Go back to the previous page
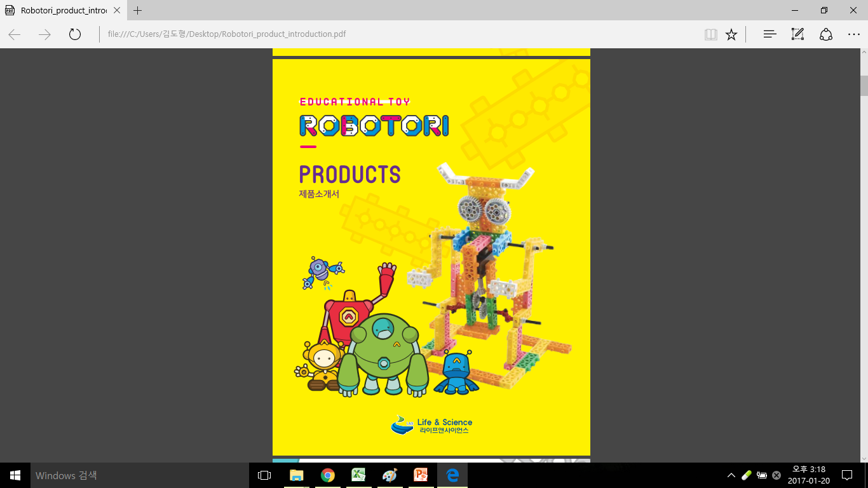Screen dimensions: 868x488 coord(14,34)
